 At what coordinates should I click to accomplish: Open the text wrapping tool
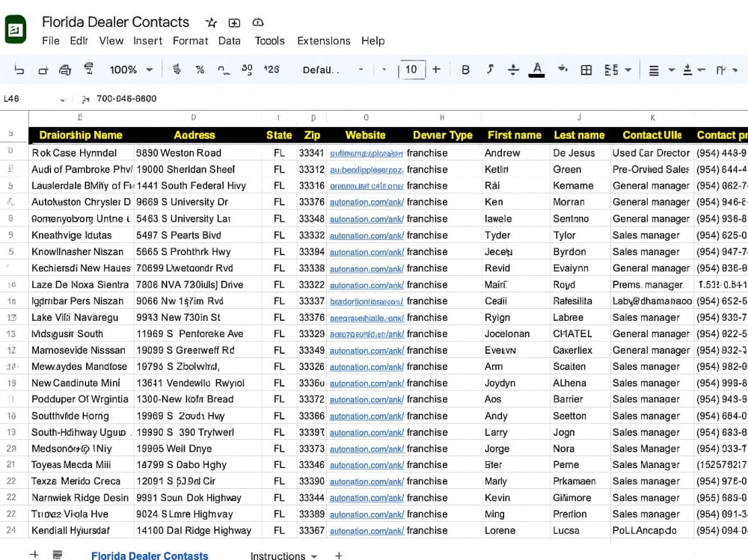[x=721, y=70]
